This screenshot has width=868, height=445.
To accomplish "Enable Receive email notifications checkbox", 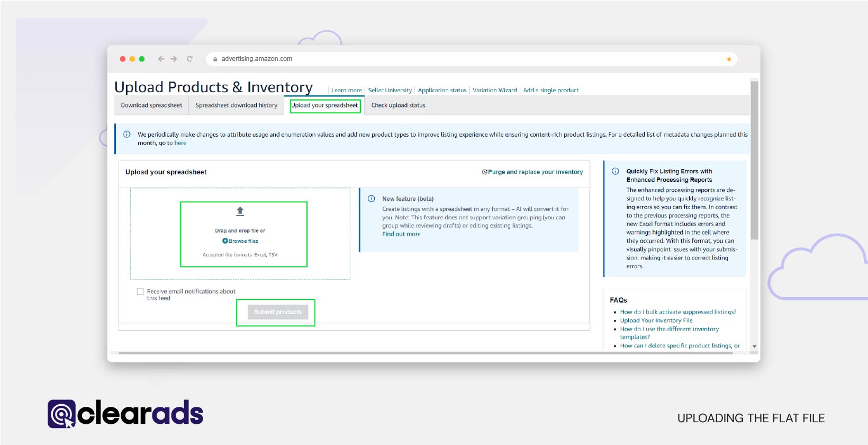I will pos(140,291).
